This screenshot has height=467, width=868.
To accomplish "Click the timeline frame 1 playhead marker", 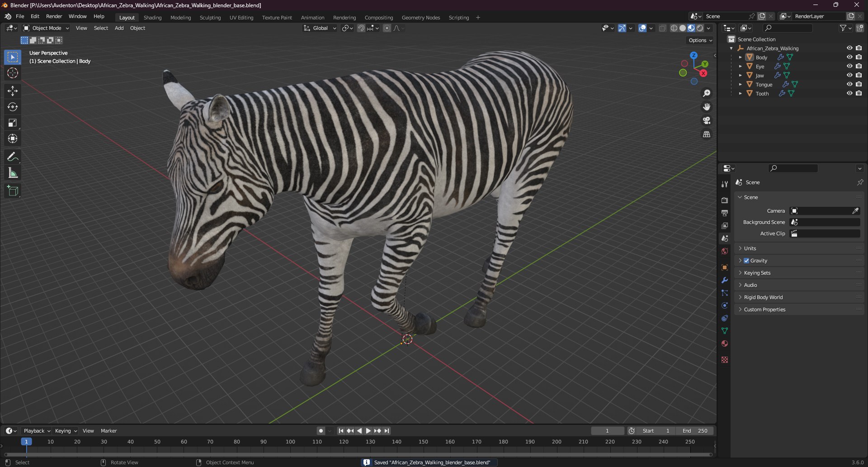I will [26, 442].
